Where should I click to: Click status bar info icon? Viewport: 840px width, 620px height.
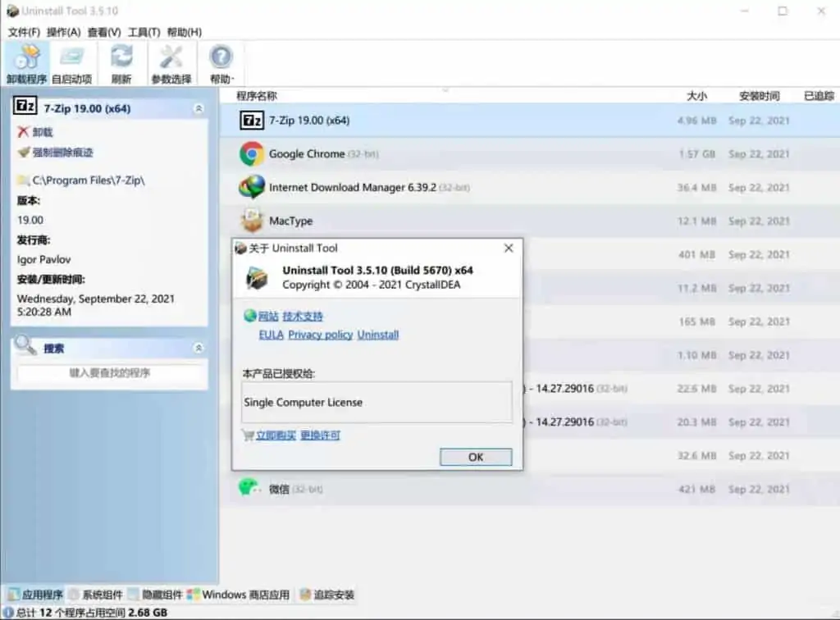click(8, 613)
